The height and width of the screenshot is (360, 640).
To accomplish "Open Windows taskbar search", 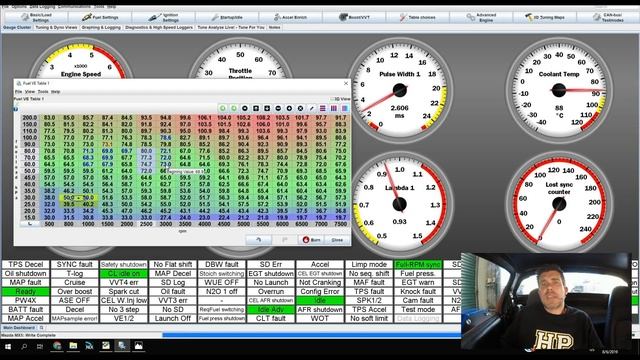I will 24,347.
